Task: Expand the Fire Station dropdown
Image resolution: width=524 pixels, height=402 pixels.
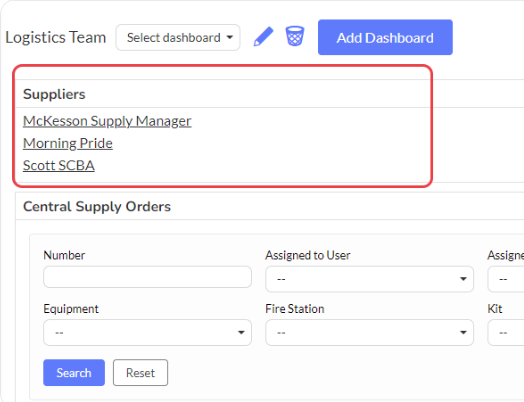Action: (369, 332)
